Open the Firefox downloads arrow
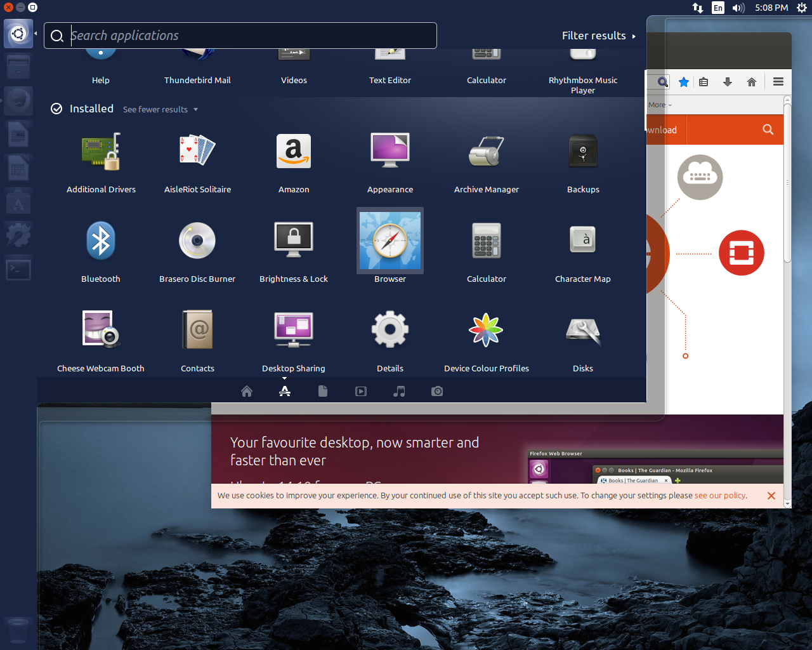The width and height of the screenshot is (812, 650). 728,82
